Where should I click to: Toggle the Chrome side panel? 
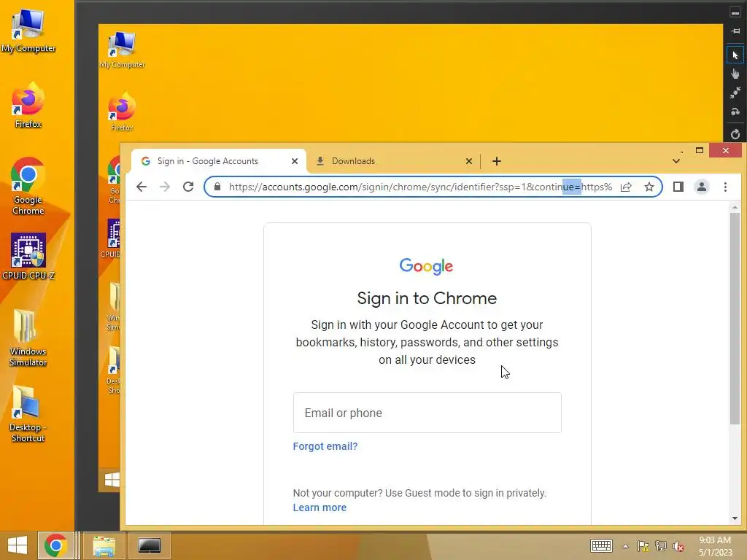point(678,187)
